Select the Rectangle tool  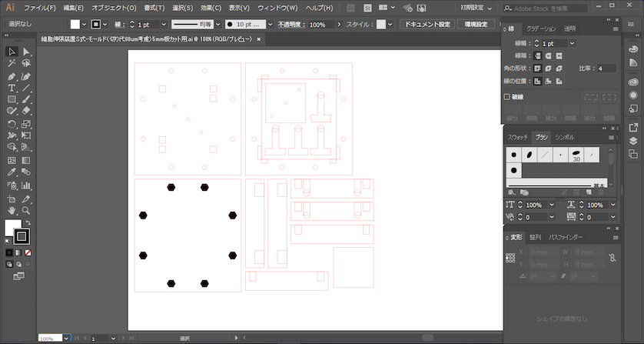pos(12,99)
